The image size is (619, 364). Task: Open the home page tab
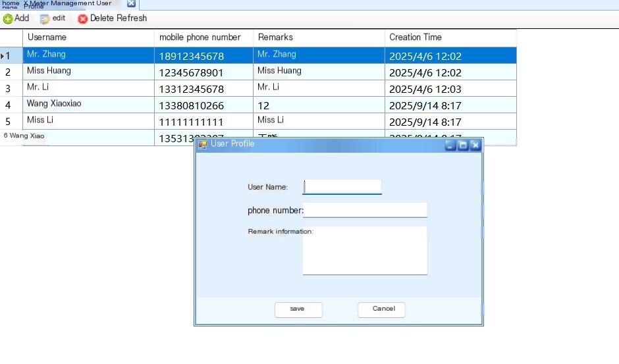[11, 4]
